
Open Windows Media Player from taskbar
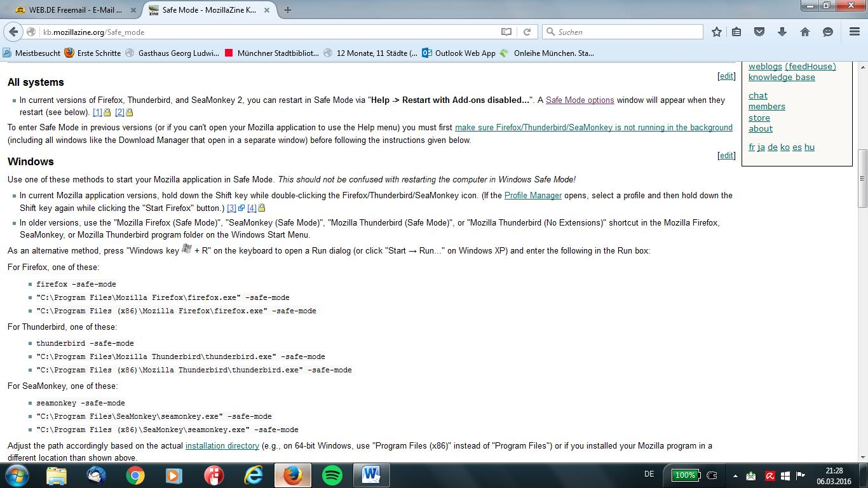click(174, 475)
